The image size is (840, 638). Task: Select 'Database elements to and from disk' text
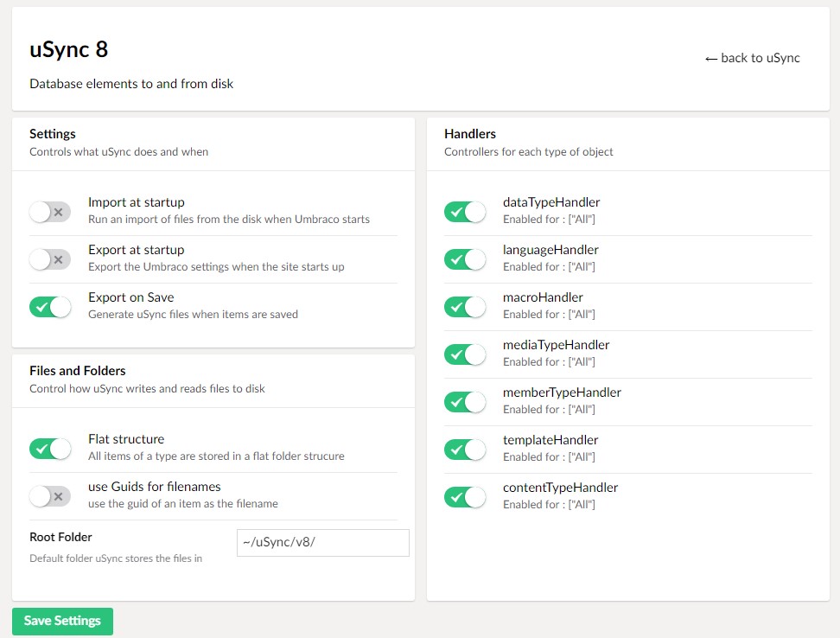pyautogui.click(x=131, y=84)
